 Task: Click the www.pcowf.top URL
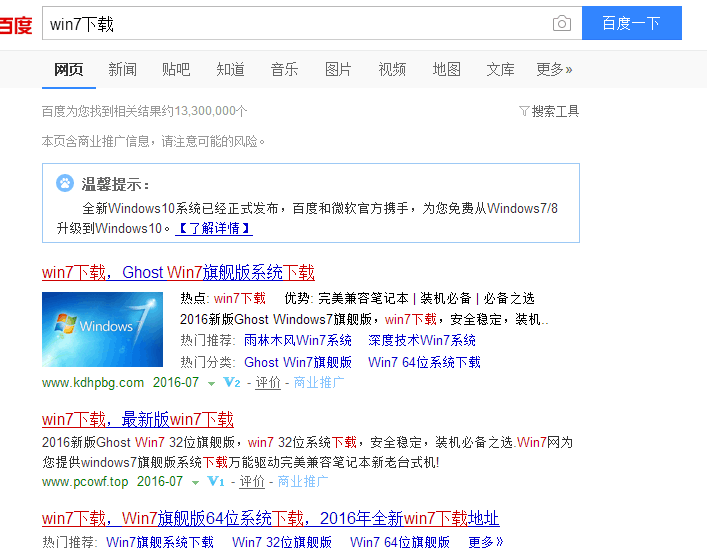(x=85, y=481)
